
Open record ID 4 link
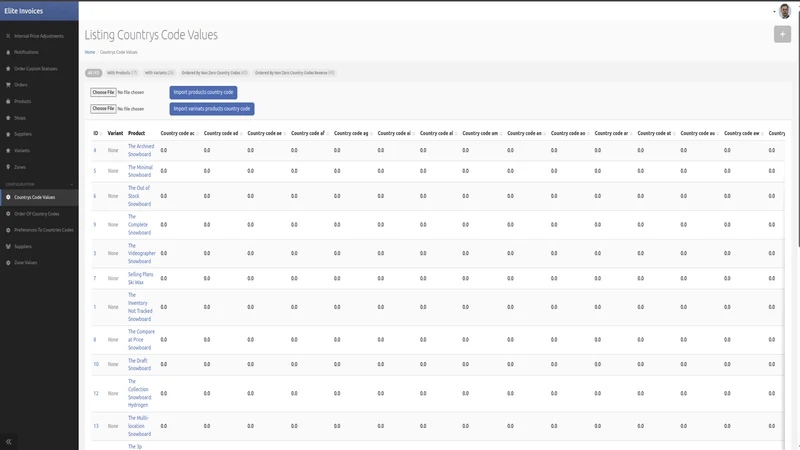tap(94, 151)
